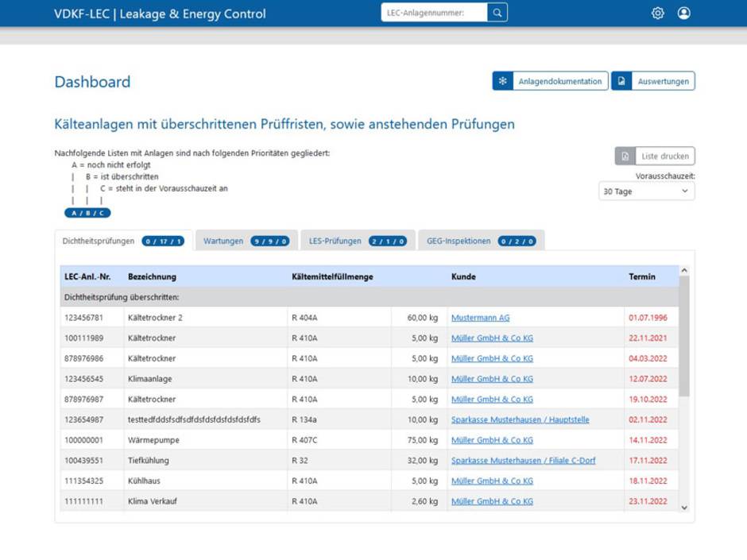
Task: Open Sparkasse Musterhausen / Filiale C-Dorf link
Action: point(523,461)
